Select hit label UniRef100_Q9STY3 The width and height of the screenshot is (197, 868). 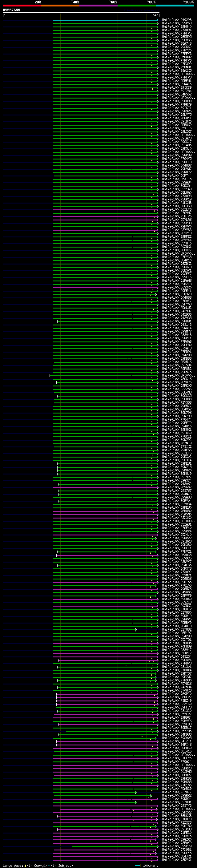click(177, 805)
